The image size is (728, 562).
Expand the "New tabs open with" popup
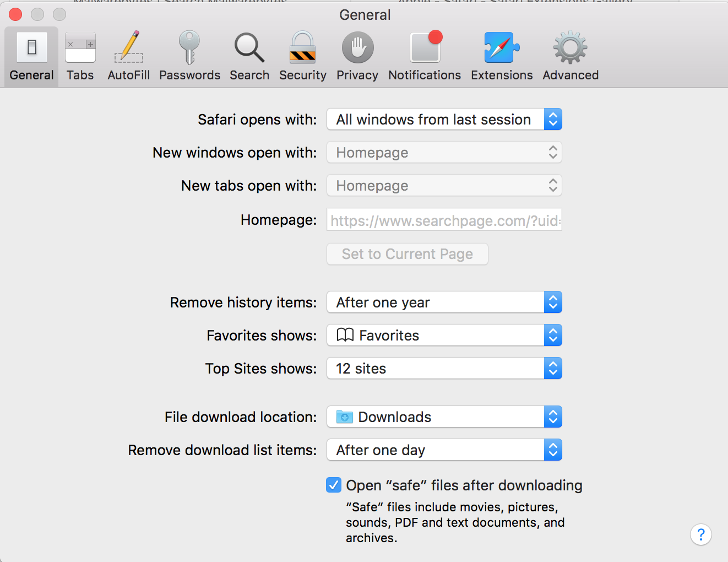tap(444, 185)
